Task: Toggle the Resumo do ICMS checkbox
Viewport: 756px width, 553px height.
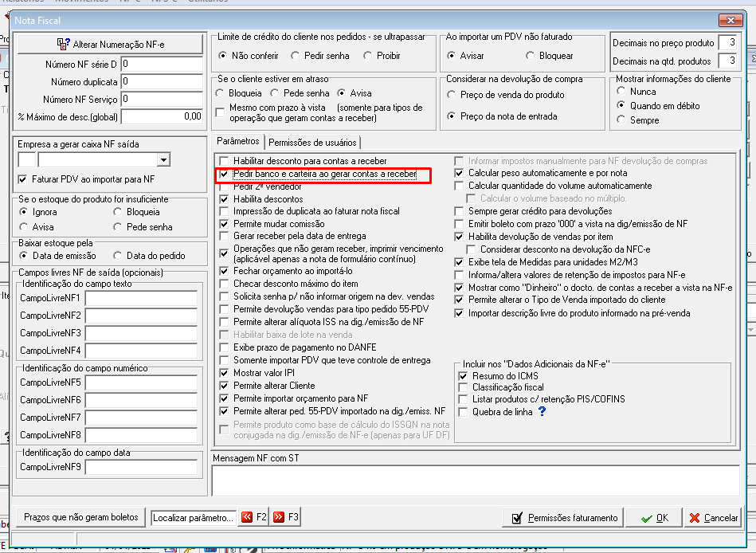Action: tap(463, 375)
